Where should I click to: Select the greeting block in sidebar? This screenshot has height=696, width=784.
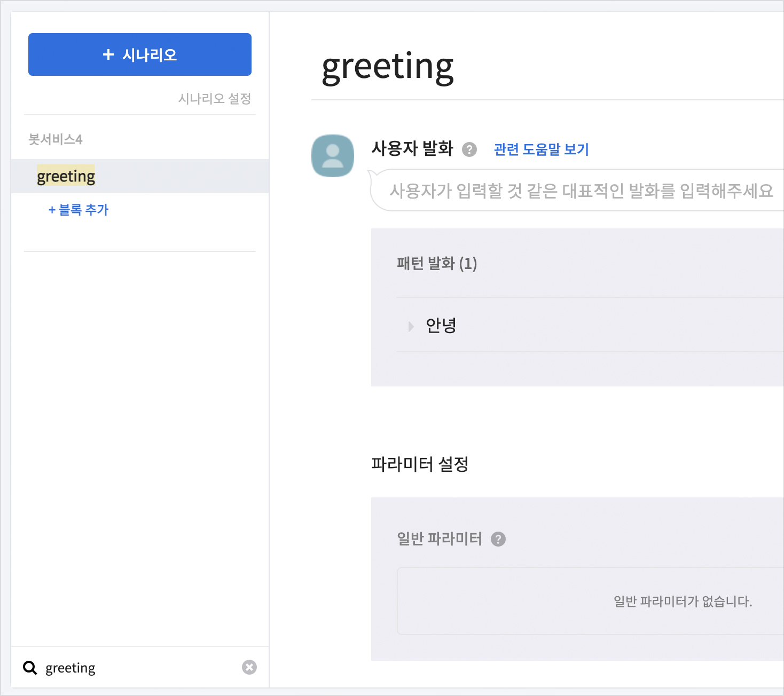pos(66,176)
